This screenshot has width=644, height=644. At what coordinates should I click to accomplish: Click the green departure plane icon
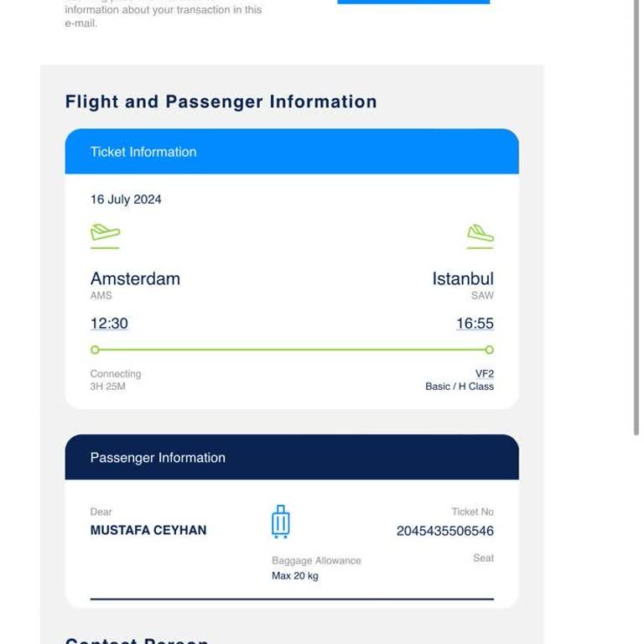coord(105,236)
